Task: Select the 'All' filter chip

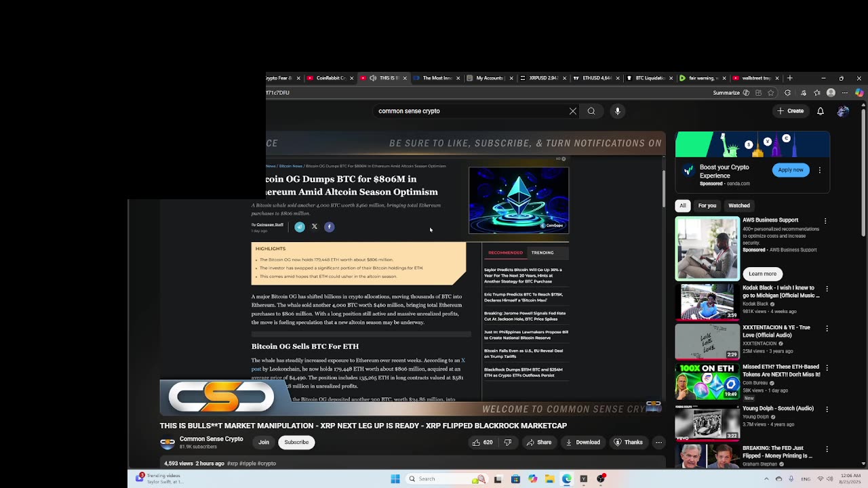Action: click(683, 205)
